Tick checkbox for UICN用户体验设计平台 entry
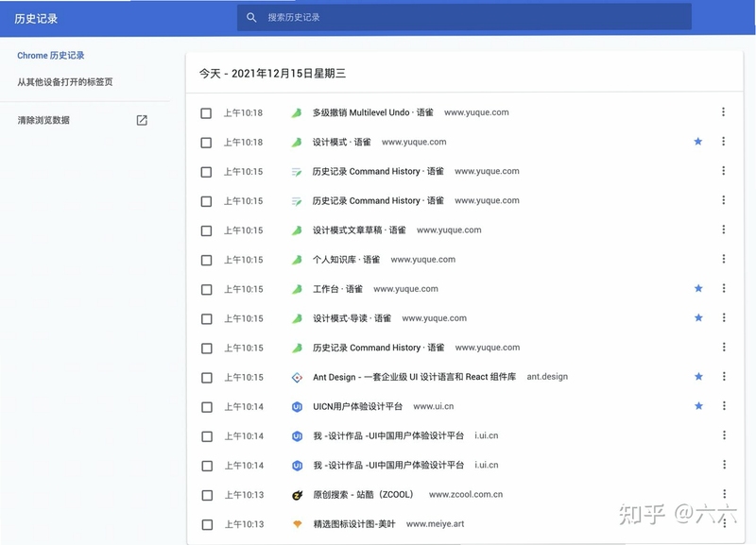 click(x=207, y=407)
